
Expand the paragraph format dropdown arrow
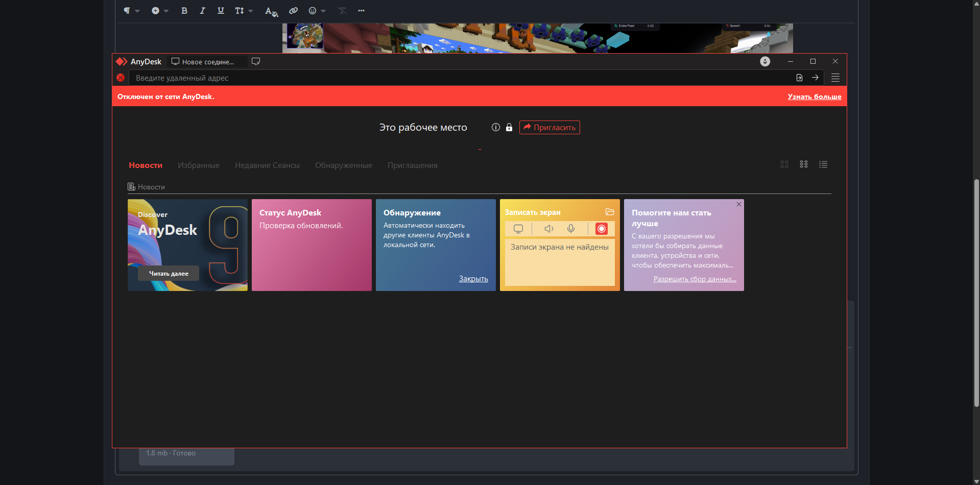tap(137, 11)
